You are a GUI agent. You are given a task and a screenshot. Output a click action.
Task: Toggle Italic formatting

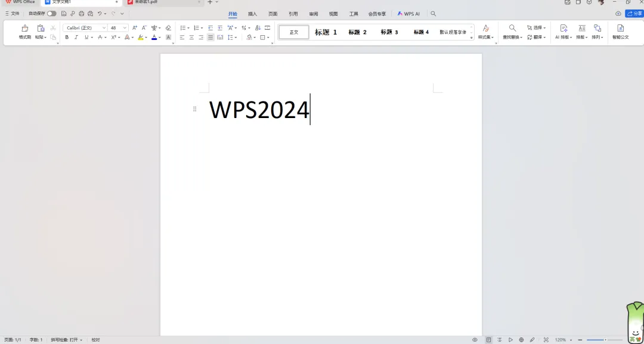pyautogui.click(x=76, y=38)
